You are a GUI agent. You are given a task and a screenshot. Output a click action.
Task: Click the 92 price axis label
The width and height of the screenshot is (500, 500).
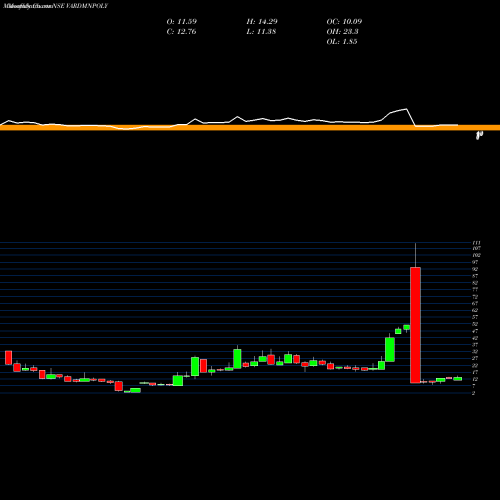(475, 269)
